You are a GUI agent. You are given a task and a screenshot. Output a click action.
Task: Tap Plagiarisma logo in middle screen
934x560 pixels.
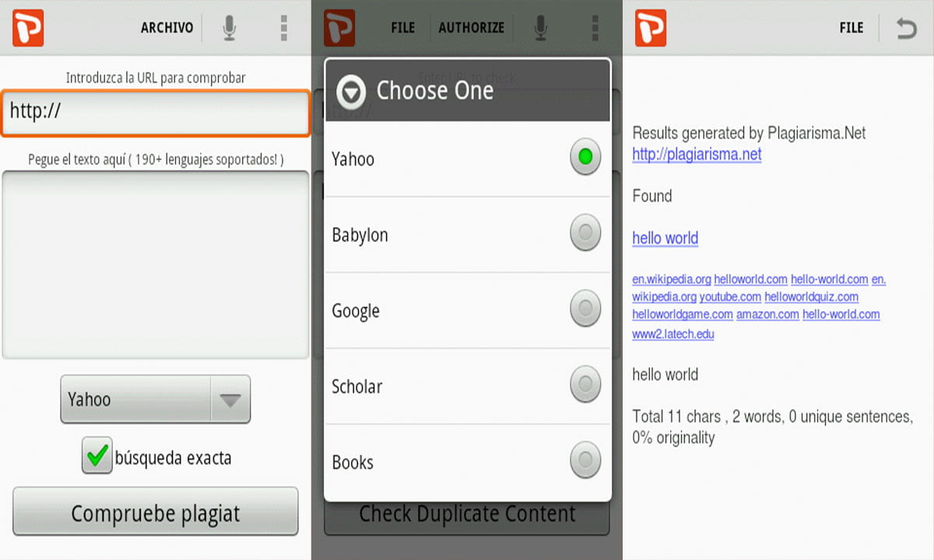[x=339, y=28]
